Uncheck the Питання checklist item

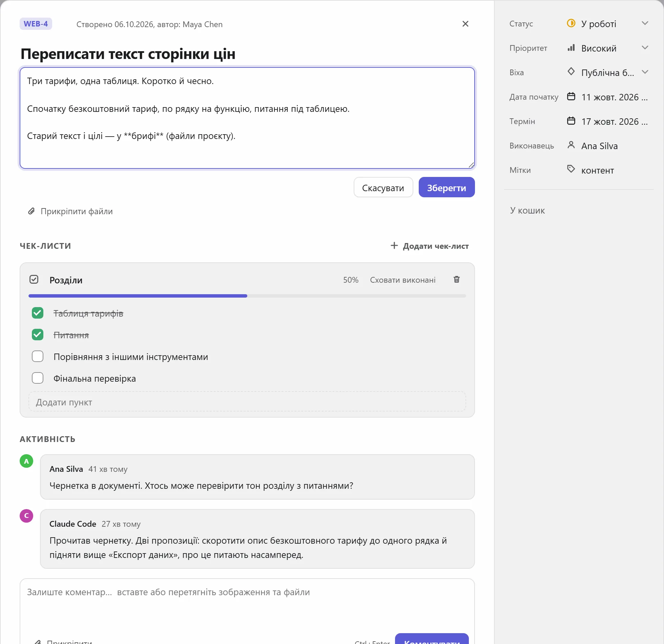tap(38, 335)
